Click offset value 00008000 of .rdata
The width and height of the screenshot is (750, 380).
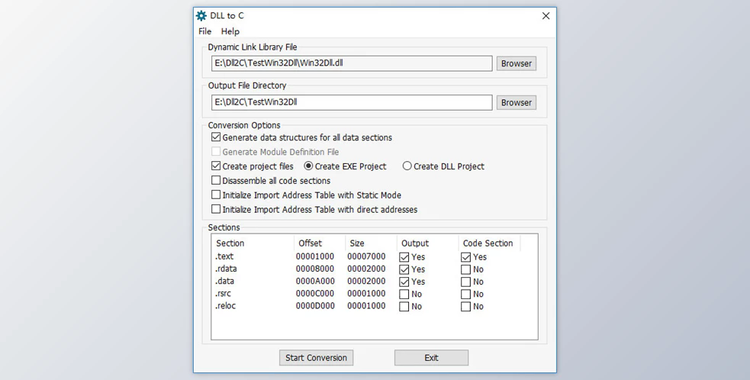point(315,269)
